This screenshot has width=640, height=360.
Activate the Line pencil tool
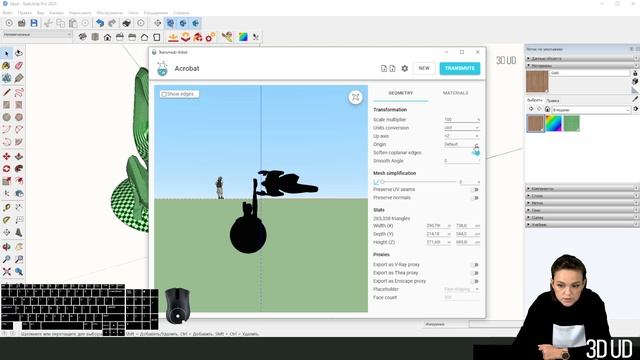tap(7, 93)
